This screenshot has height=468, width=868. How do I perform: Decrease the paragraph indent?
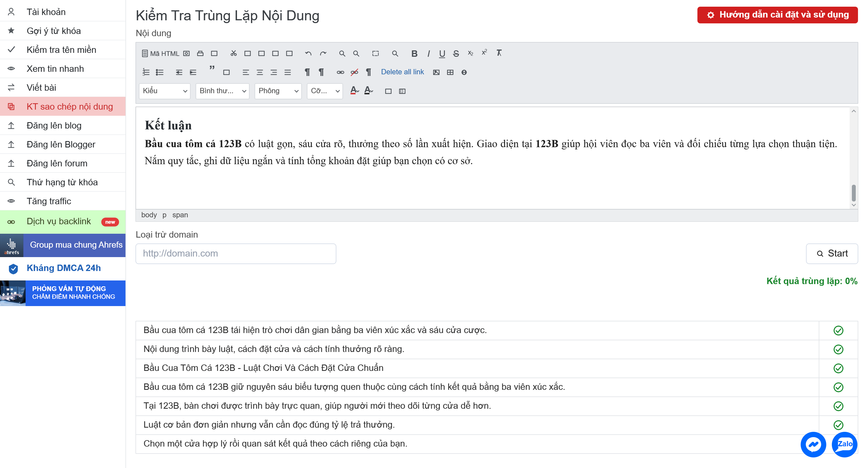[179, 72]
